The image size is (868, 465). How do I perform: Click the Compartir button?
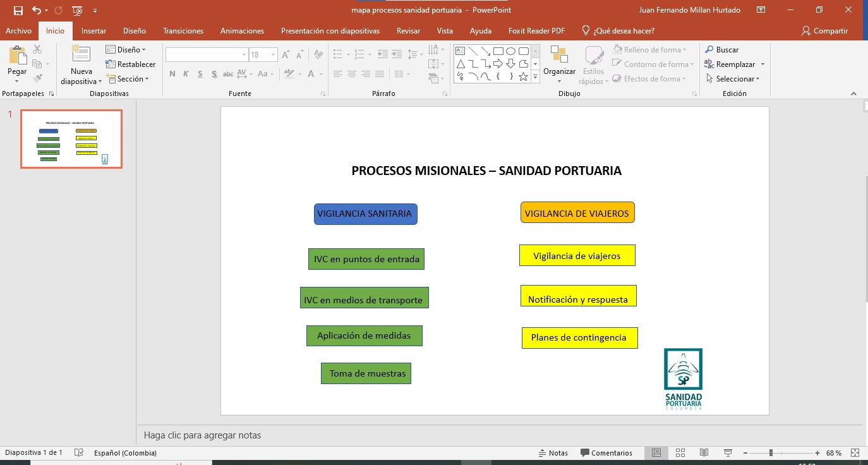(x=824, y=31)
